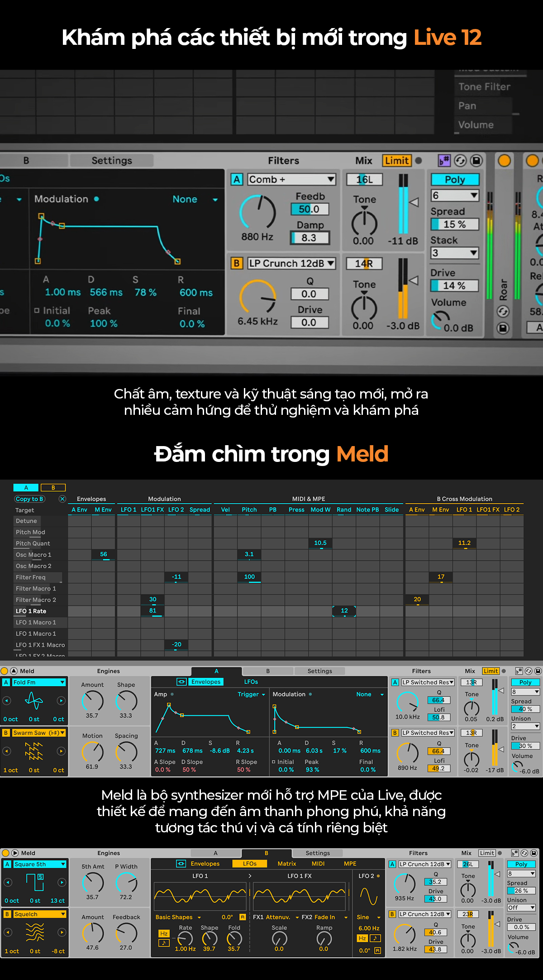Toggle filter B enable beside LP Crunch 12dB in top panel
The height and width of the screenshot is (980, 543).
coord(236,263)
